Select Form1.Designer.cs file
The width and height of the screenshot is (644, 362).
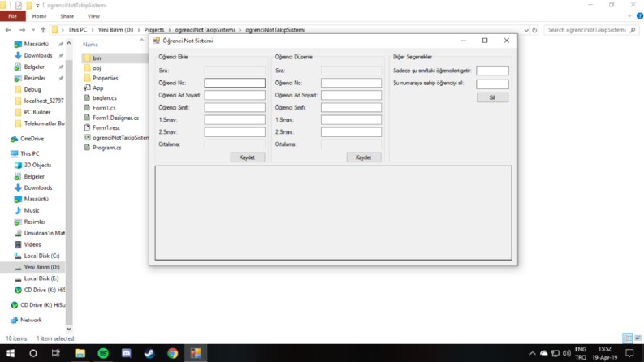[115, 118]
